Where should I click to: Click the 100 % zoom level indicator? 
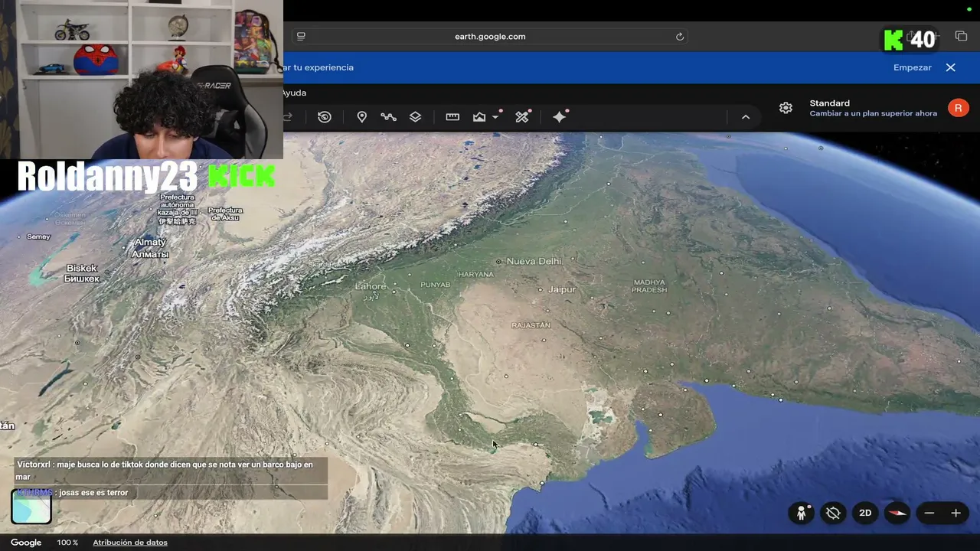67,543
